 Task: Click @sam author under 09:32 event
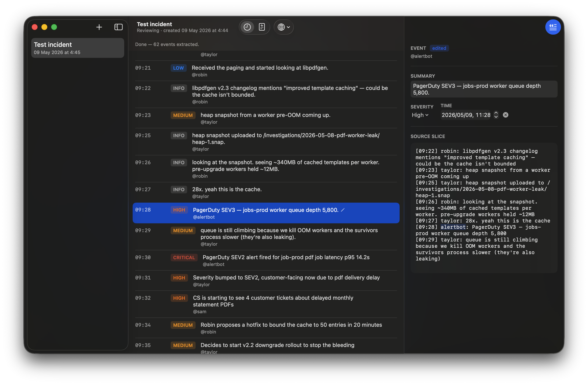199,312
